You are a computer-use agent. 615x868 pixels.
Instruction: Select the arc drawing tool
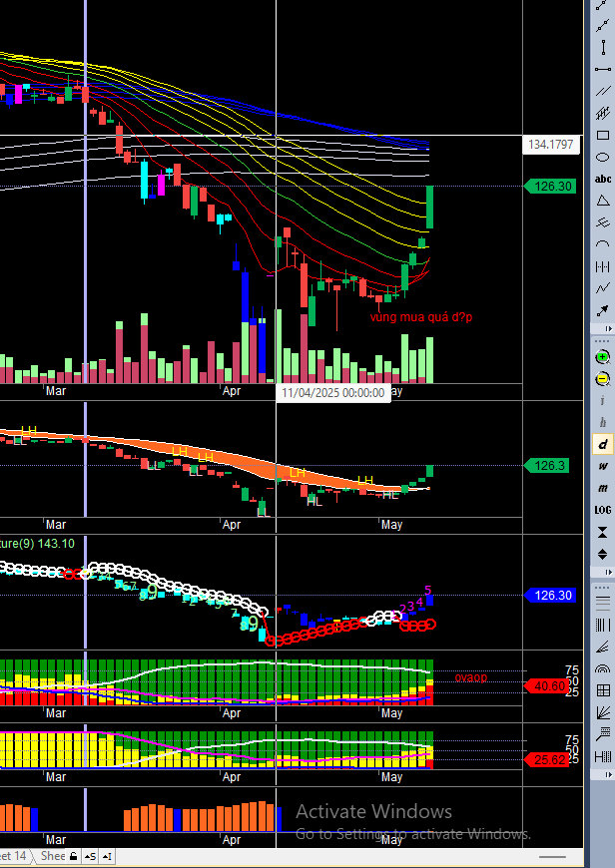click(x=603, y=244)
